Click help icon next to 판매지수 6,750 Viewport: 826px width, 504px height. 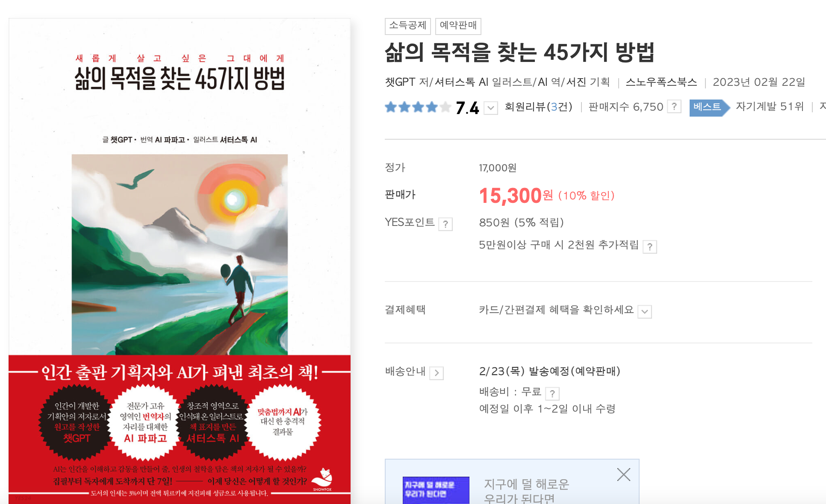tap(674, 106)
